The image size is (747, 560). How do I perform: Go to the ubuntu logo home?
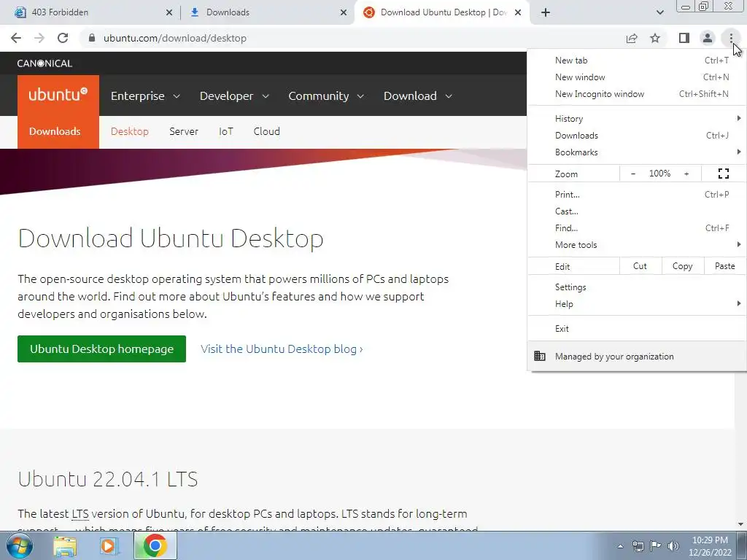[58, 96]
